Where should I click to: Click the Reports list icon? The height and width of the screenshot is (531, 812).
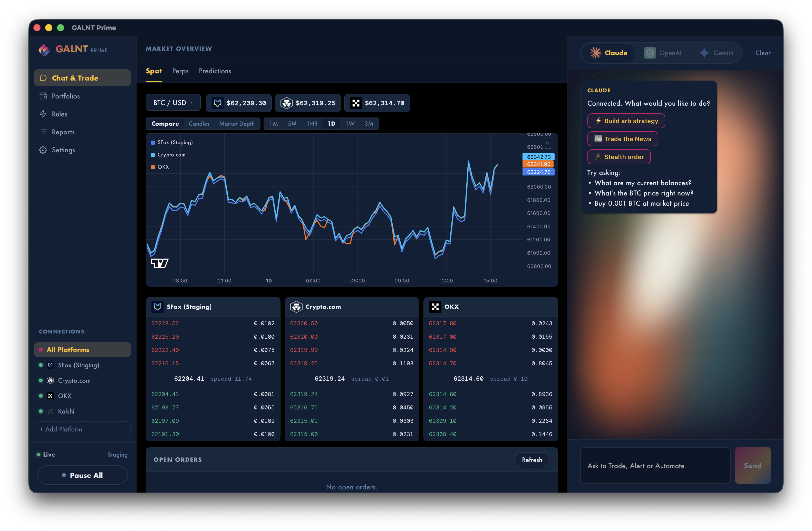coord(43,132)
